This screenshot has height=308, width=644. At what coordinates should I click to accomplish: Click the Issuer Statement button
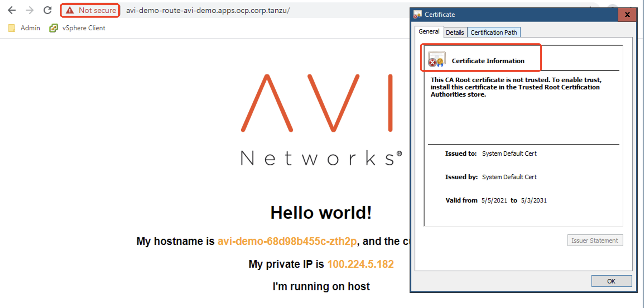(x=595, y=240)
